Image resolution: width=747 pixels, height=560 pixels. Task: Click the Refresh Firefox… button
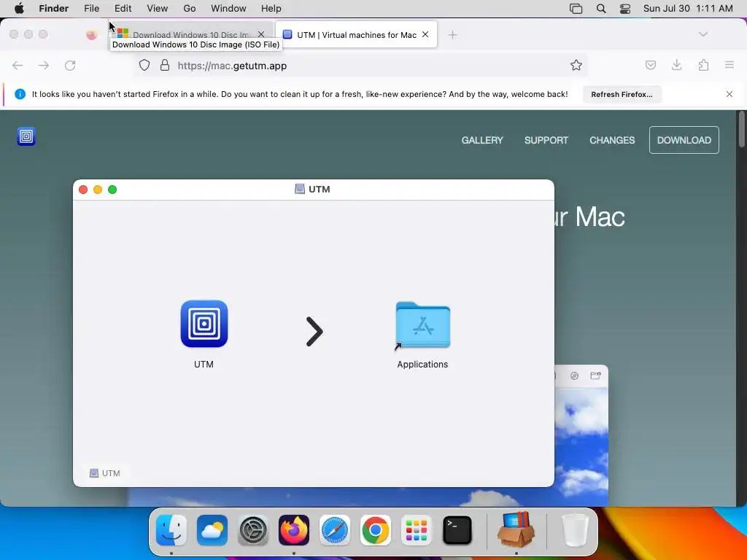tap(622, 94)
